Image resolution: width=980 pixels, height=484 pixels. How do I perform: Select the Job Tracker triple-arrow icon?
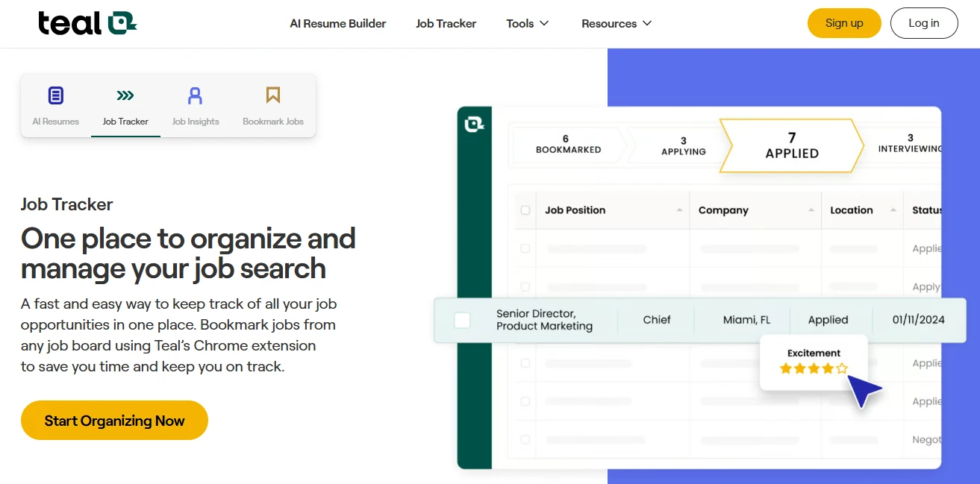pos(125,95)
